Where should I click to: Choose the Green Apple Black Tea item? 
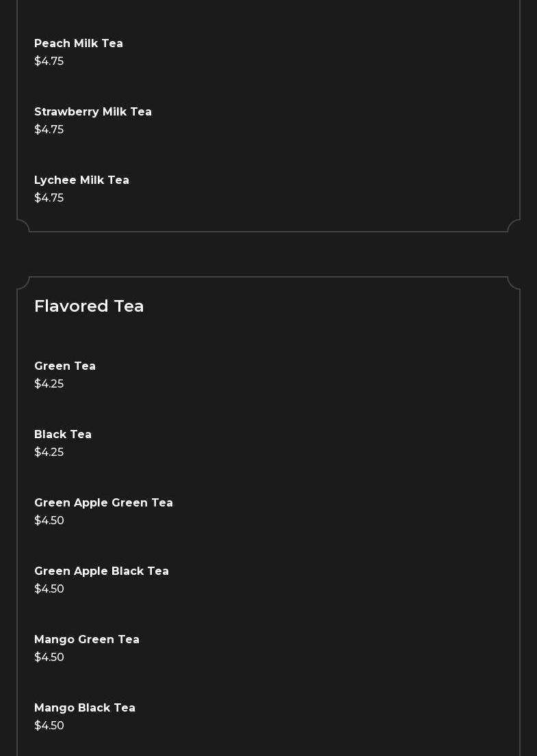click(101, 571)
